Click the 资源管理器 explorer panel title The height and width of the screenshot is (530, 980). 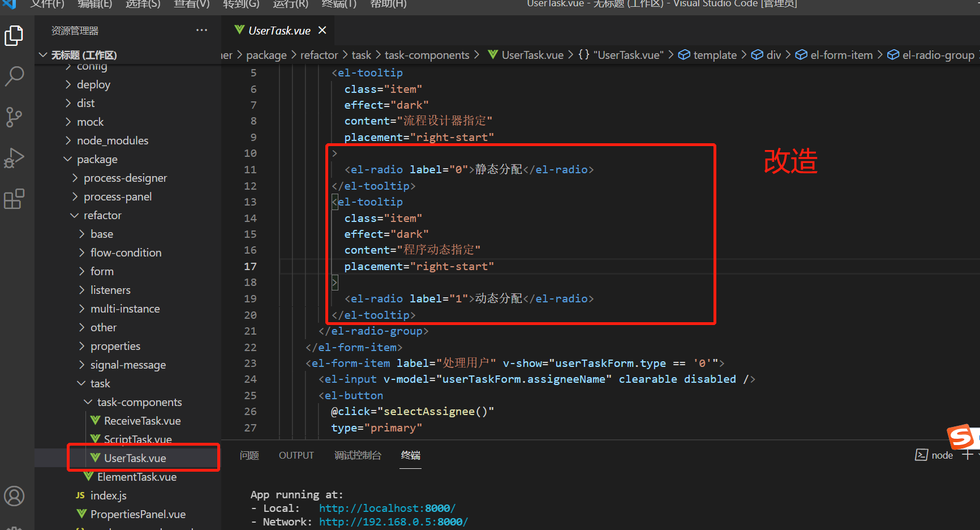(75, 31)
